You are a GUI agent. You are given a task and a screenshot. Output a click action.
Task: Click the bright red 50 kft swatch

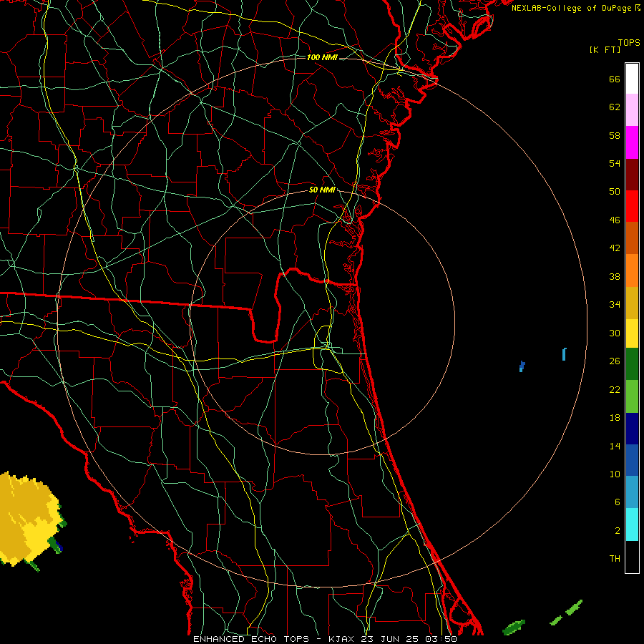pyautogui.click(x=632, y=206)
